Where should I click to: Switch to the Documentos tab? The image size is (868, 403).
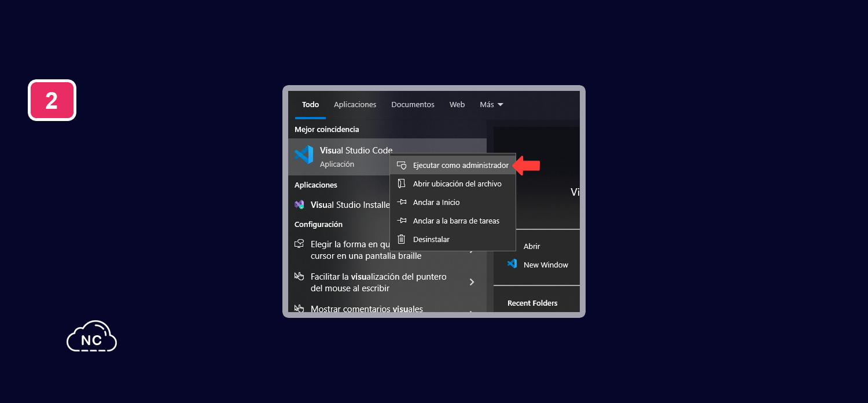click(413, 105)
